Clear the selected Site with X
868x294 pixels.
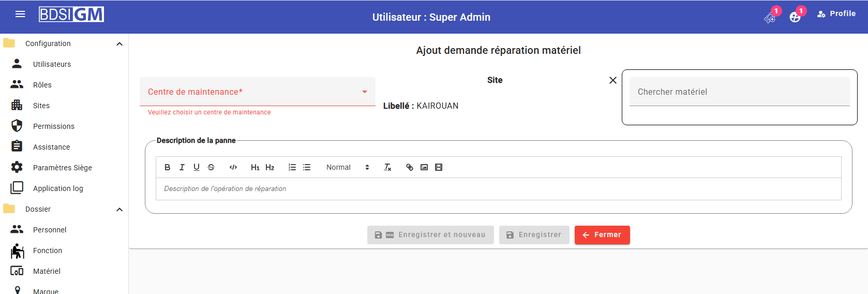(x=613, y=80)
